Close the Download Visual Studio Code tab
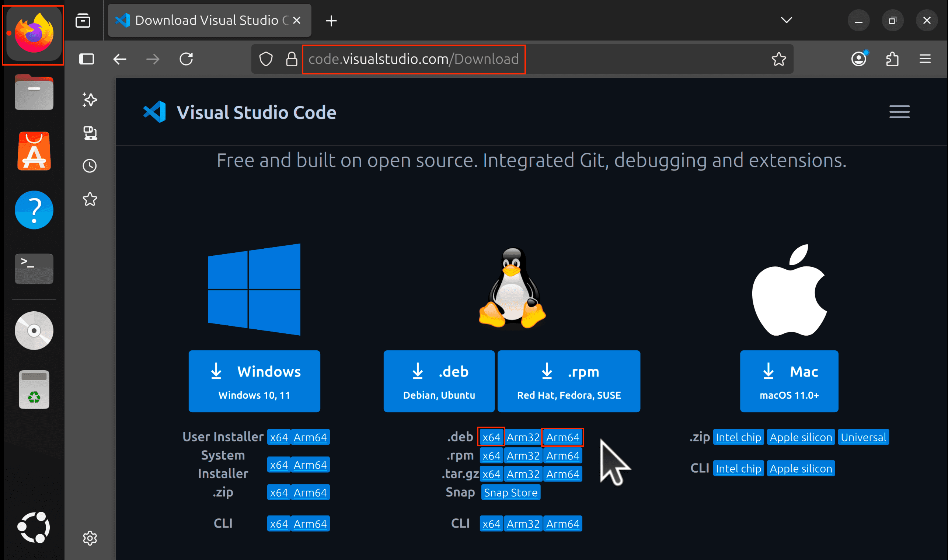Viewport: 948px width, 560px height. click(x=297, y=20)
